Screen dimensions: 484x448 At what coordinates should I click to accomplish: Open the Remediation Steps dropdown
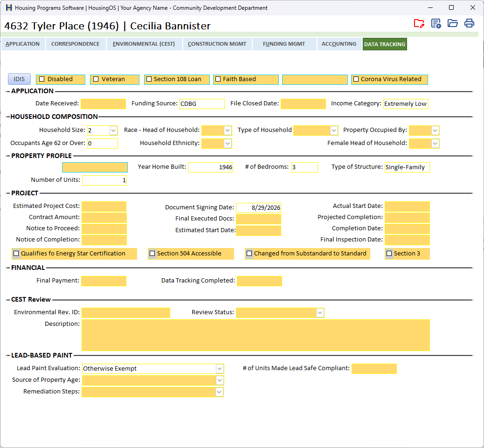click(220, 392)
